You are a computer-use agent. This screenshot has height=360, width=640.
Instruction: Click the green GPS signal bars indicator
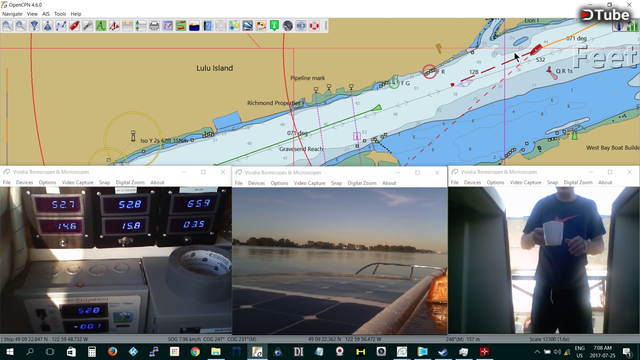[x=632, y=26]
